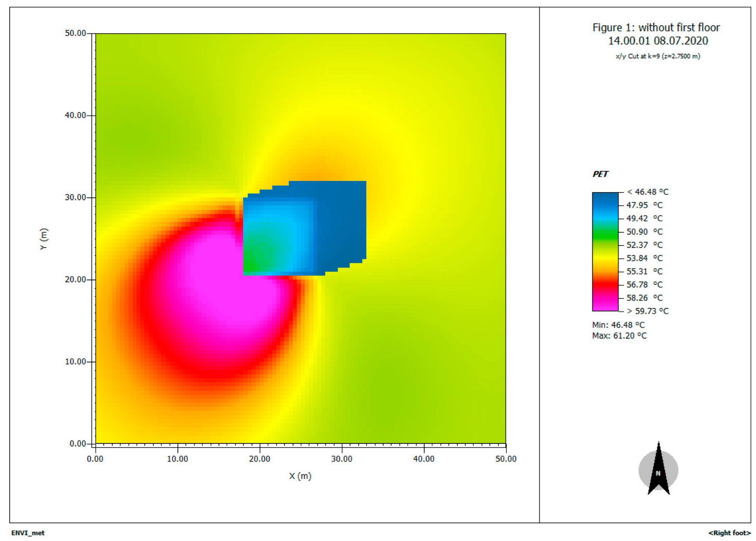Click the 'Min: 46.48 °C' text
This screenshot has width=756, height=541.
point(618,325)
